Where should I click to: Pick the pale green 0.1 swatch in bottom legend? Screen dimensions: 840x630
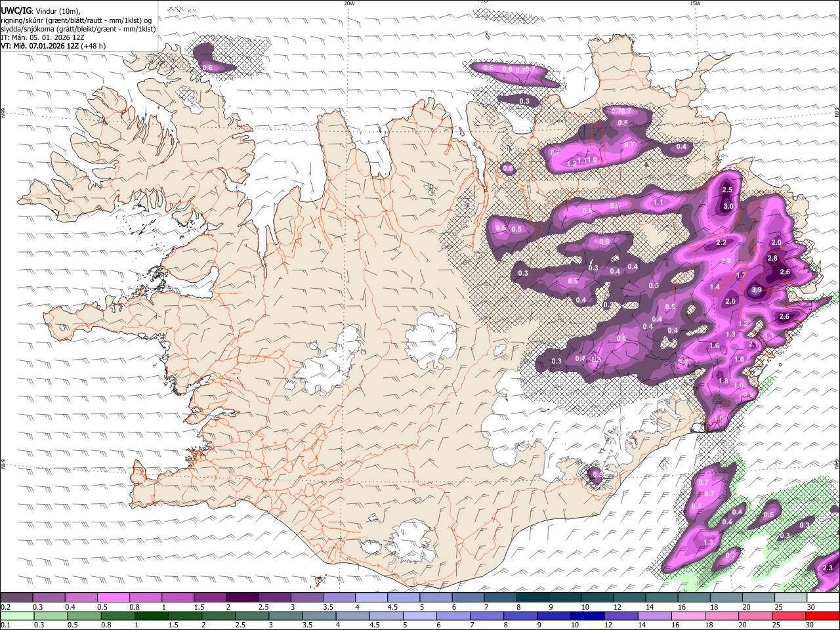pyautogui.click(x=16, y=616)
